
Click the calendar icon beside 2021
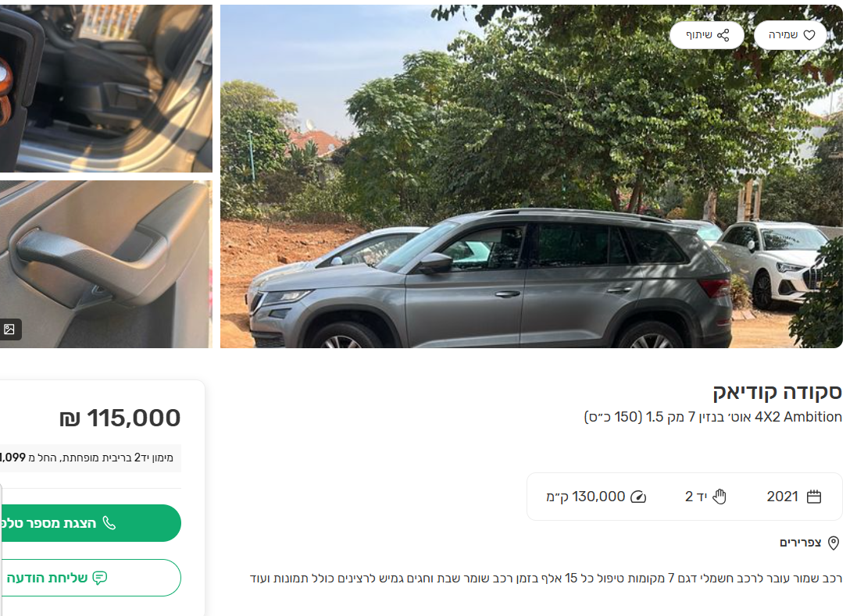pos(814,497)
